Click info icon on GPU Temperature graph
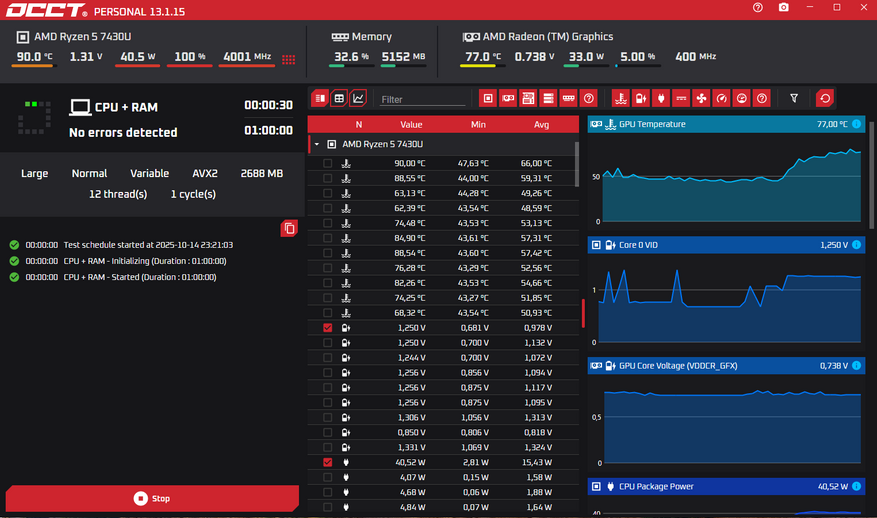This screenshot has height=518, width=877. [x=856, y=124]
